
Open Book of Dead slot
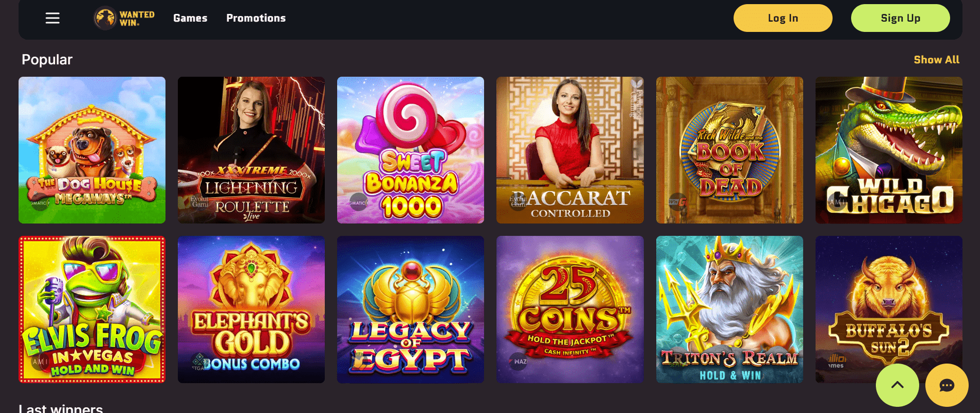pyautogui.click(x=729, y=150)
